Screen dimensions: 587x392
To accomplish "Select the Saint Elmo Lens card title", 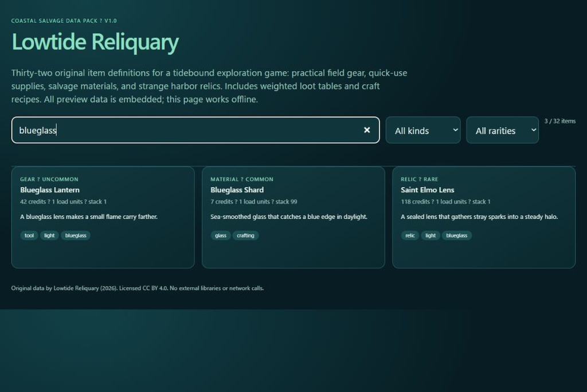I will (x=428, y=190).
